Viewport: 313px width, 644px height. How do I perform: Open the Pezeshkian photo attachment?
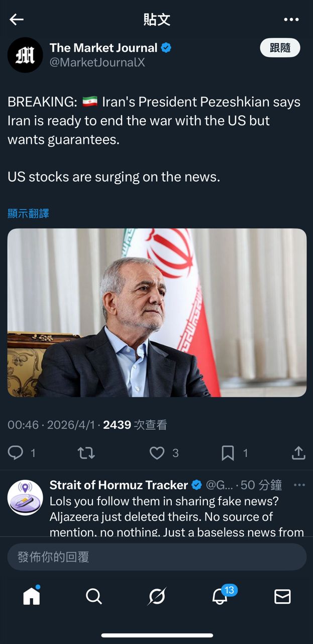tap(157, 312)
